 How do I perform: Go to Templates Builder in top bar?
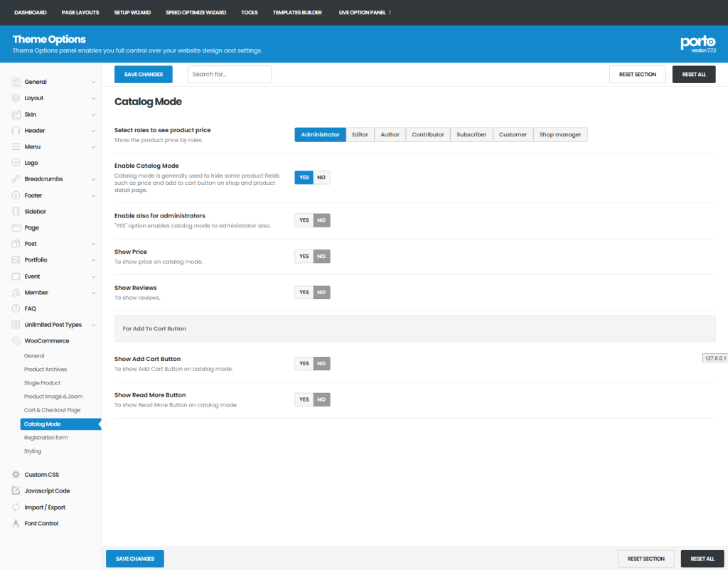point(297,13)
